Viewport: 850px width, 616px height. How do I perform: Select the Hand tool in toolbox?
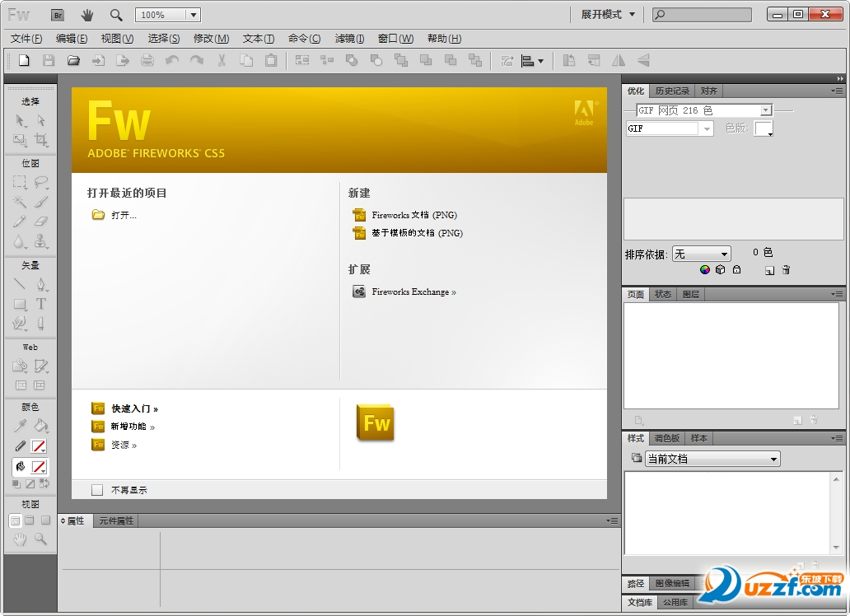coord(20,539)
